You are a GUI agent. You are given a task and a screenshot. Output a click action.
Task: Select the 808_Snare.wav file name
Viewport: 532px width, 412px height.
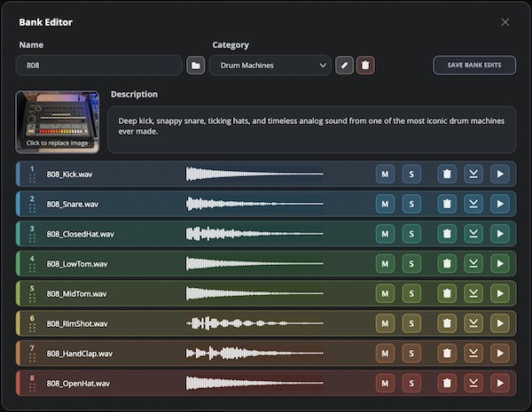[x=73, y=204]
